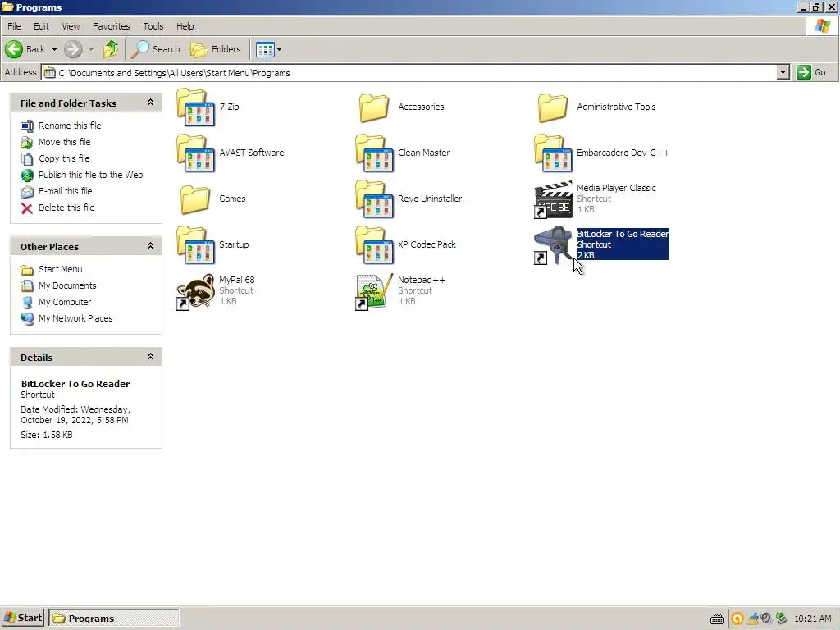Select the AVAST Software folder icon
Viewport: 840px width, 630px height.
pos(195,153)
